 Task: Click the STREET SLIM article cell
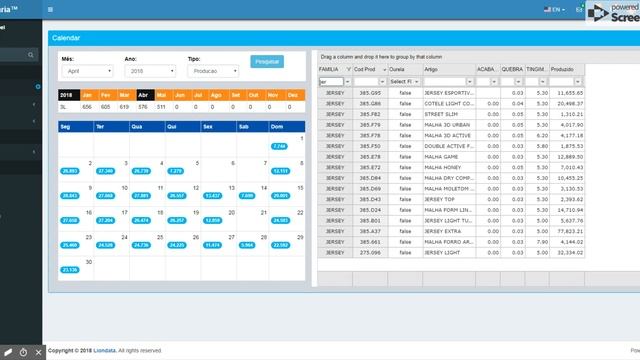point(449,114)
